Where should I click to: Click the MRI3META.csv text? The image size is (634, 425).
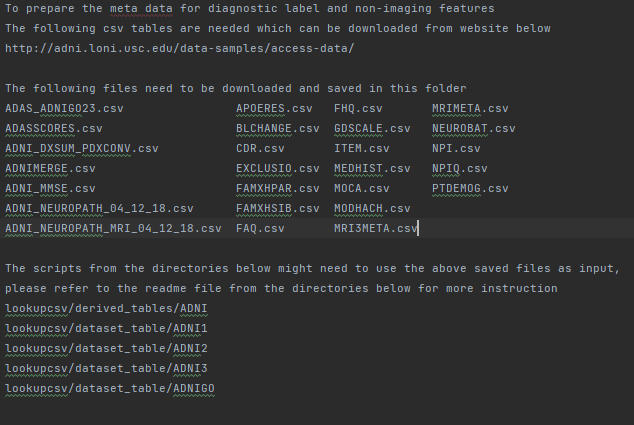coord(376,228)
